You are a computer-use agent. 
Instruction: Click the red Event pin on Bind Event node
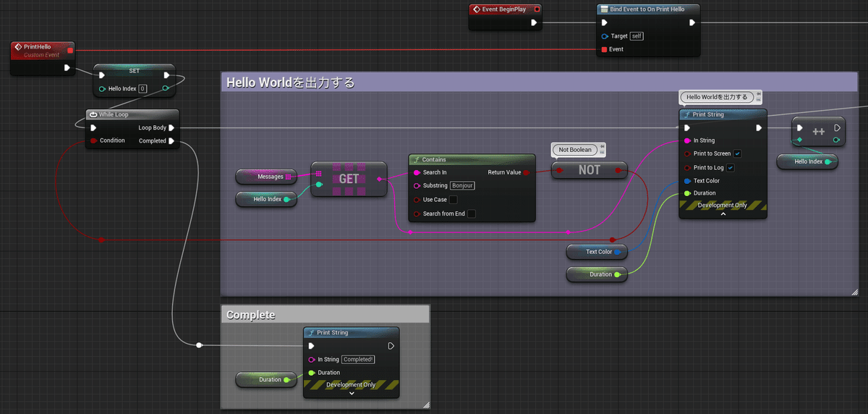click(604, 49)
